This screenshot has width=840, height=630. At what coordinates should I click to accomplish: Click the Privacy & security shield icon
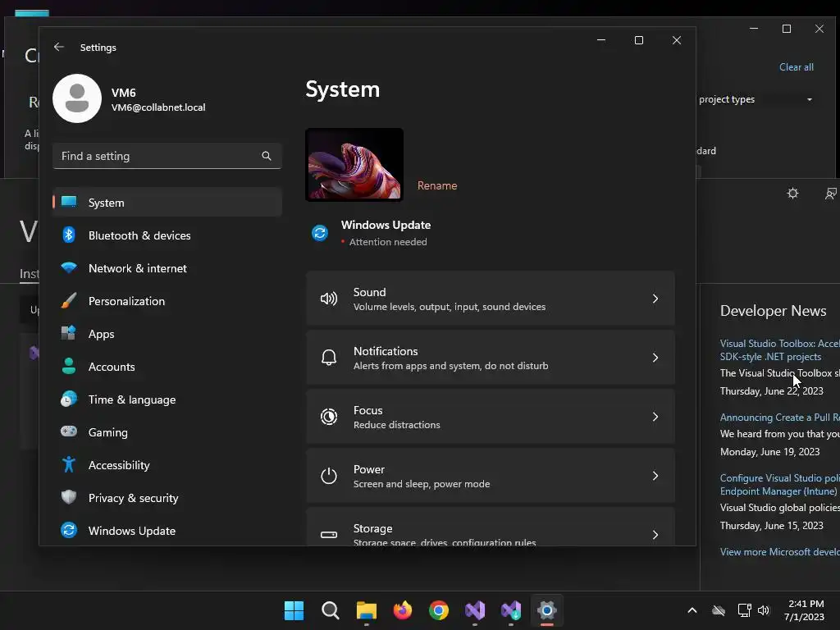click(69, 497)
